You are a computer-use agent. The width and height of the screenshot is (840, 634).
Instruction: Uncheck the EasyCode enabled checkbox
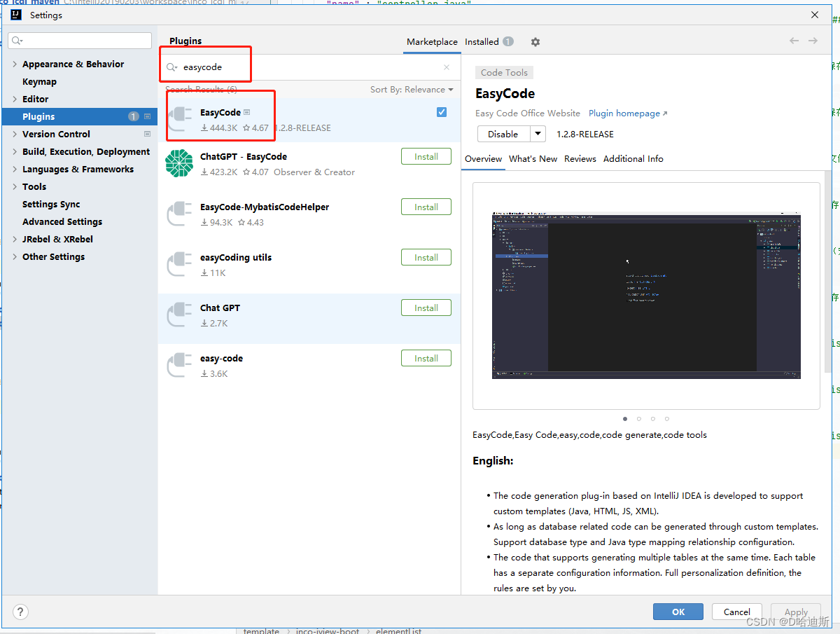click(x=442, y=111)
